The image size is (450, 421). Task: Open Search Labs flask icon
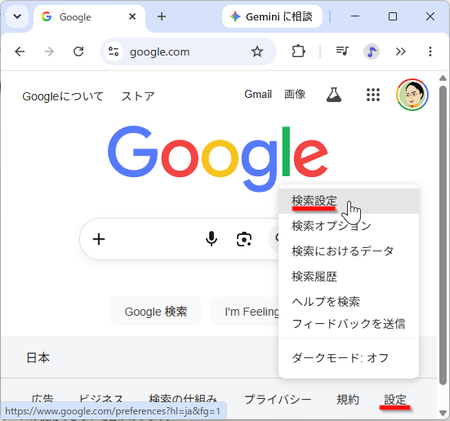[x=334, y=95]
